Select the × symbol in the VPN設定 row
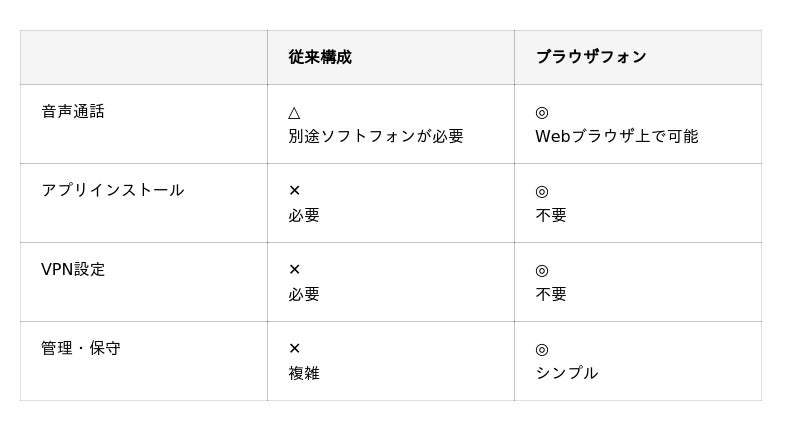This screenshot has width=800, height=431. 294,270
